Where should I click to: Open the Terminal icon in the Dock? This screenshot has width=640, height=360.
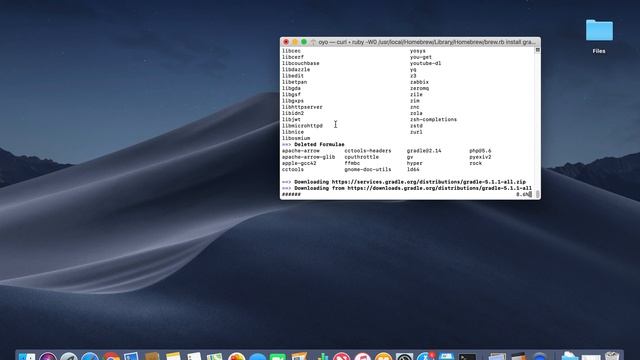(x=467, y=357)
